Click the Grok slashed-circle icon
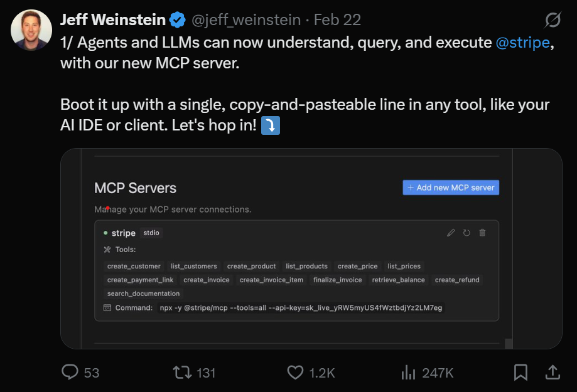Viewport: 577px width, 392px height. coord(553,20)
